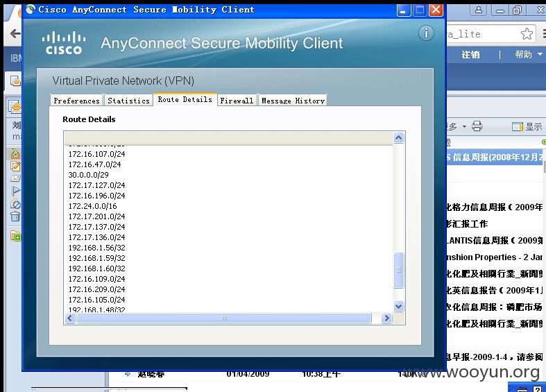The height and width of the screenshot is (392, 546).
Task: Click the route list column header
Action: tap(229, 138)
